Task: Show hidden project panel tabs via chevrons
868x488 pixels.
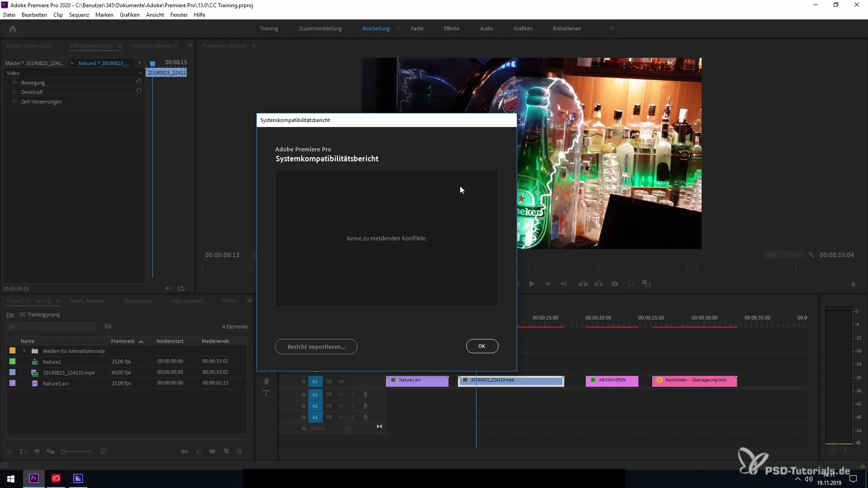Action: [x=249, y=300]
